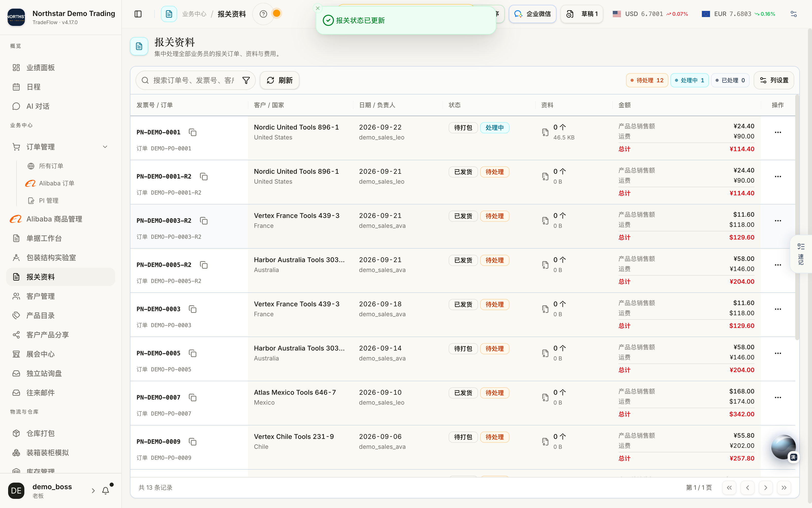Screen dimensions: 812x508
Task: Open 包装结构实验室 in sidebar
Action: tap(61, 258)
